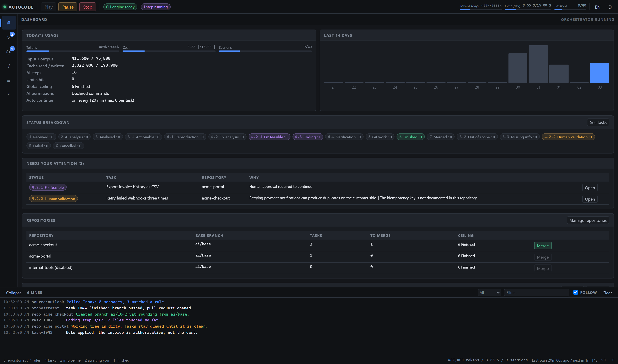Open the # dashboard sidebar icon
618x364 pixels.
coord(9,23)
